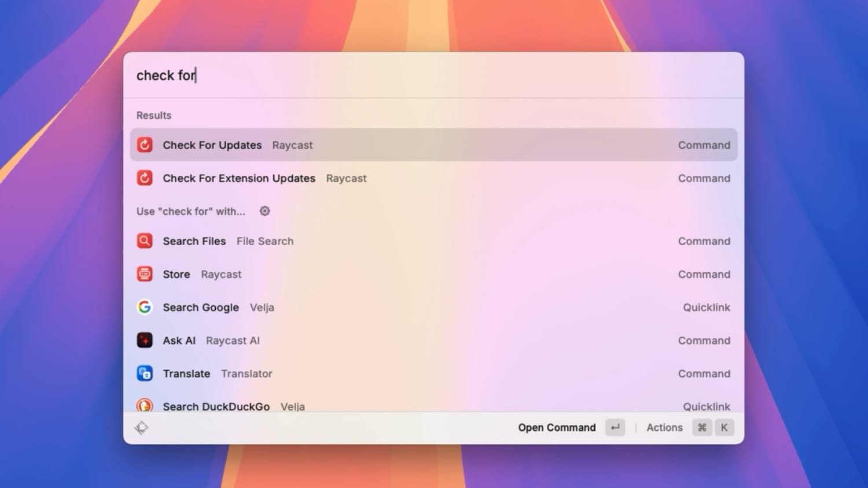Screen dimensions: 868x488
Task: Click the "Raycast AI" subtitle text
Action: point(233,341)
